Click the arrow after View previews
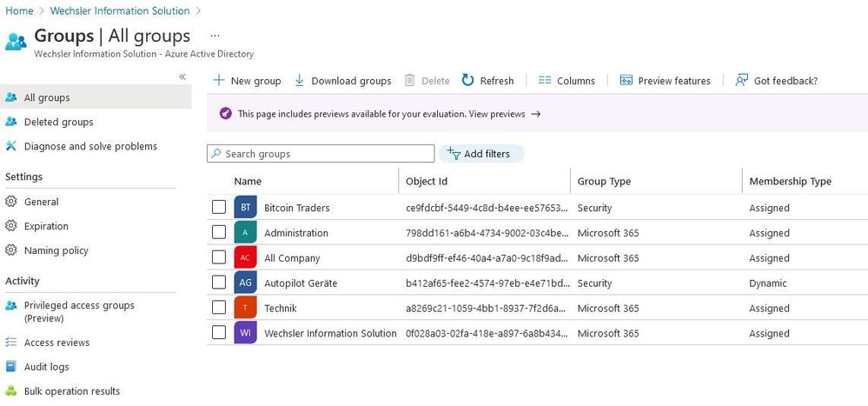 pyautogui.click(x=535, y=114)
